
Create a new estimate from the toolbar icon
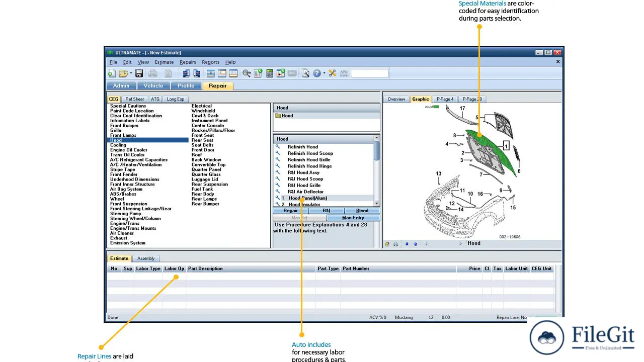(111, 73)
